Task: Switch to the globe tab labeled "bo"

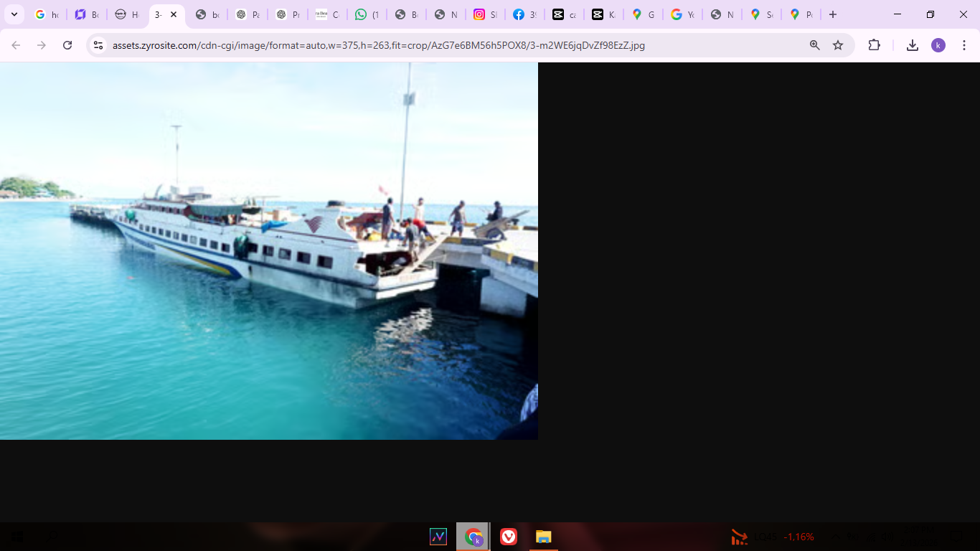Action: [x=207, y=14]
